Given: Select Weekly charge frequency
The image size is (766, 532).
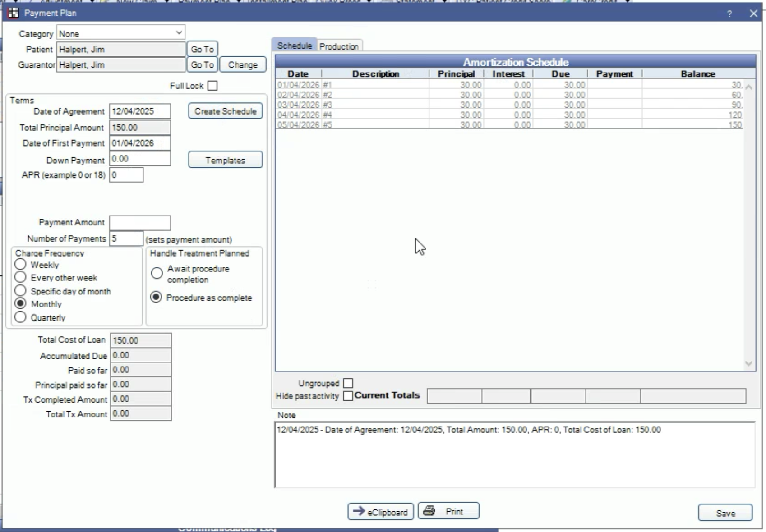Looking at the screenshot, I should pos(20,264).
